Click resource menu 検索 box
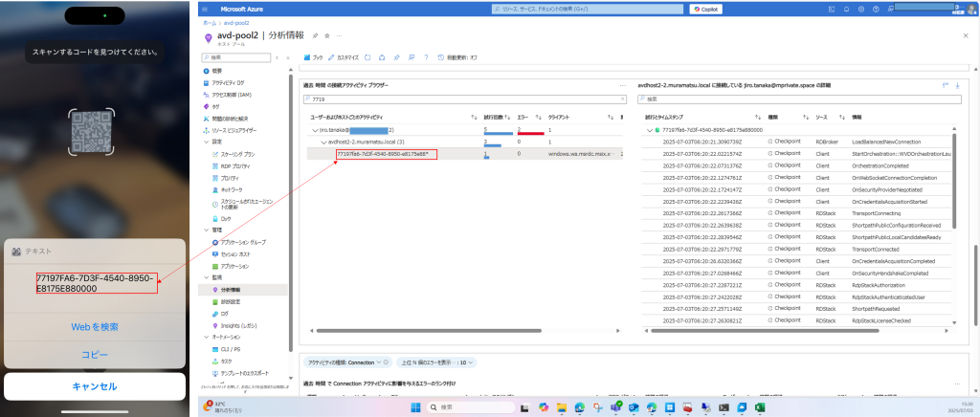980x417 pixels. pos(236,57)
